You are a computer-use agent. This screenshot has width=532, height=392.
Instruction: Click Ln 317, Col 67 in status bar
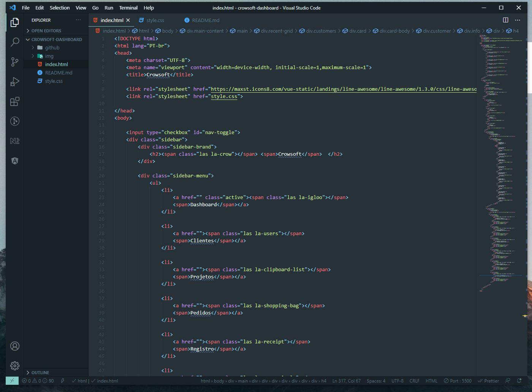(x=346, y=381)
